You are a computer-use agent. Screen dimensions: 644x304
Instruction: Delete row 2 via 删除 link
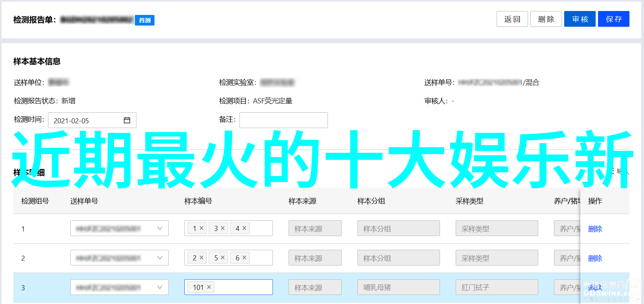pyautogui.click(x=595, y=258)
